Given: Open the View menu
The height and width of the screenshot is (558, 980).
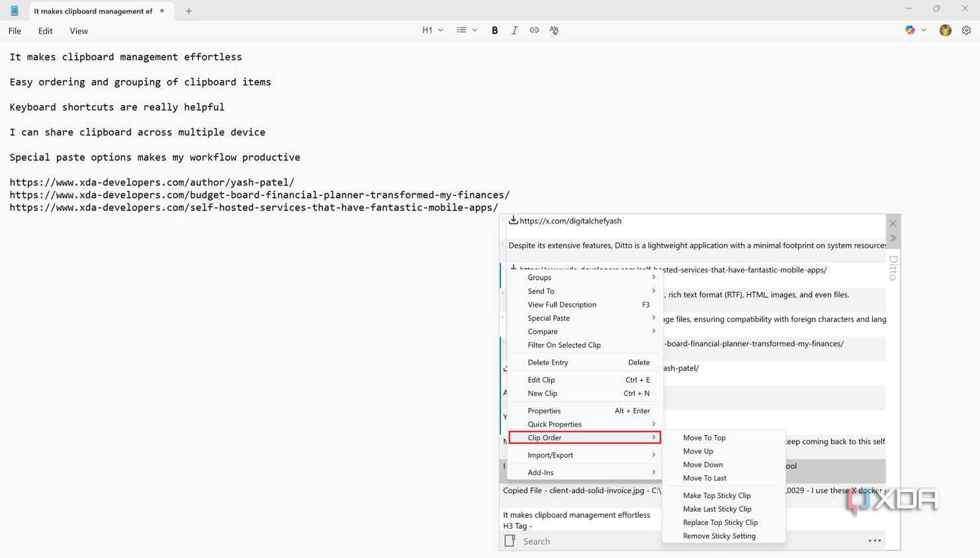Looking at the screenshot, I should pyautogui.click(x=79, y=31).
